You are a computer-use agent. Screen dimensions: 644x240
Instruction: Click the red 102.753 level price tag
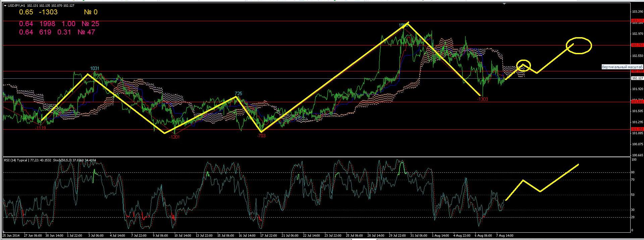637,45
